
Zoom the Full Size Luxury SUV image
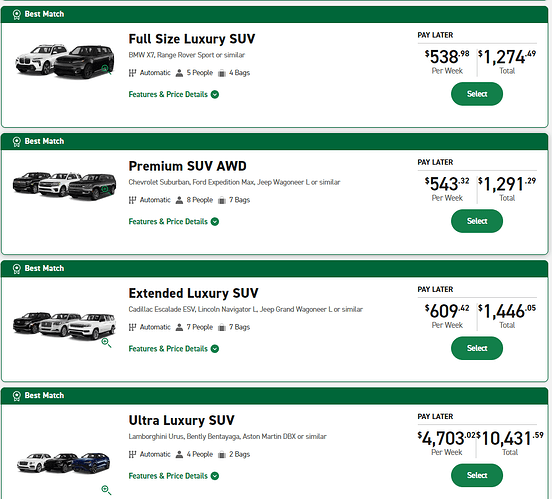point(106,69)
